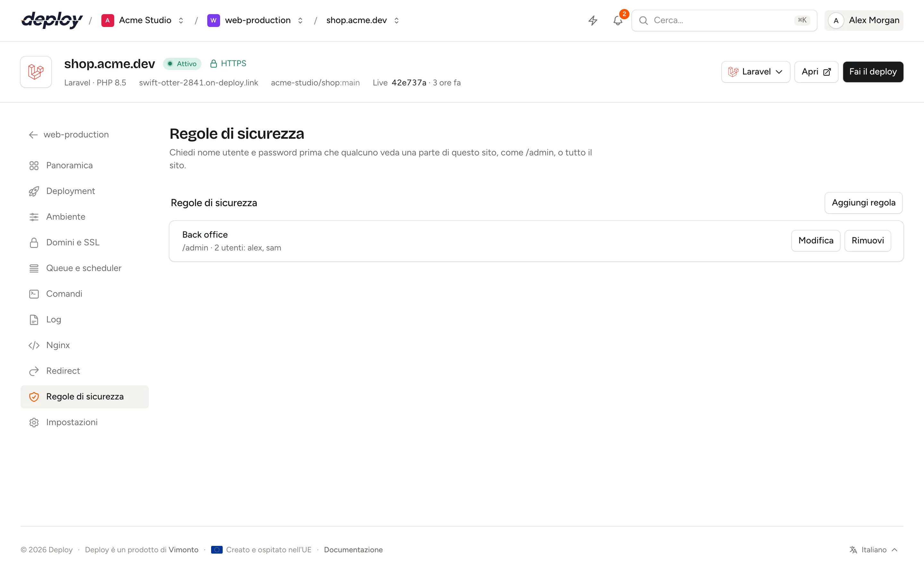The image size is (924, 578).
Task: Click the Domini e SSL padlock icon
Action: 34,242
